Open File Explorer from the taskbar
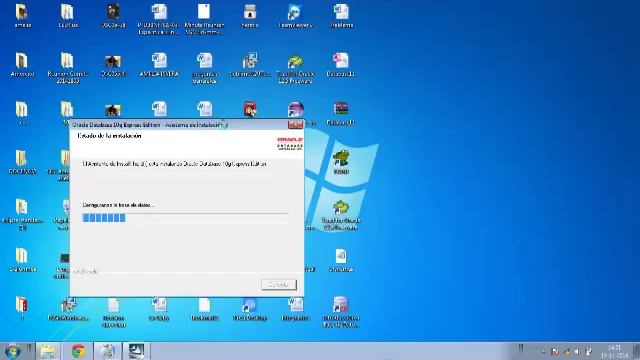Image resolution: width=640 pixels, height=360 pixels. pyautogui.click(x=48, y=351)
